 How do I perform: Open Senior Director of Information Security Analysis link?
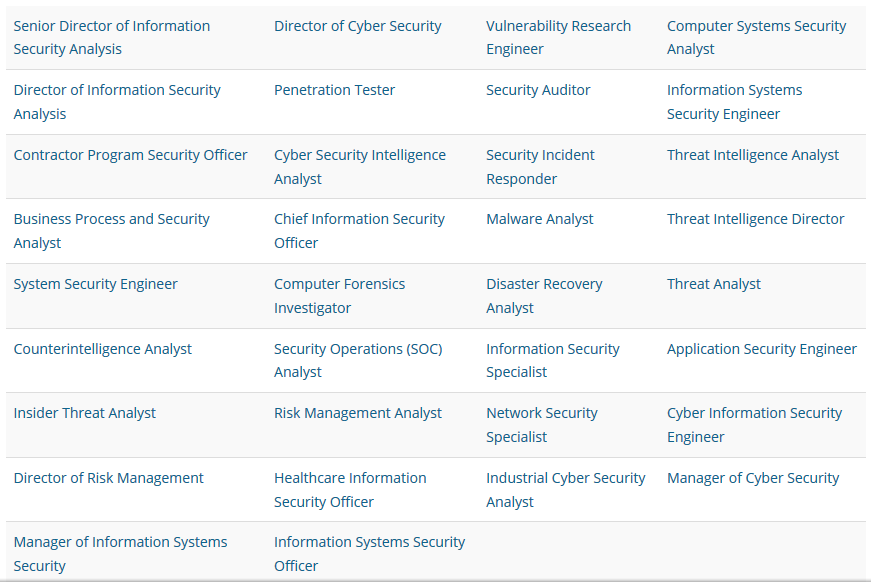click(112, 37)
